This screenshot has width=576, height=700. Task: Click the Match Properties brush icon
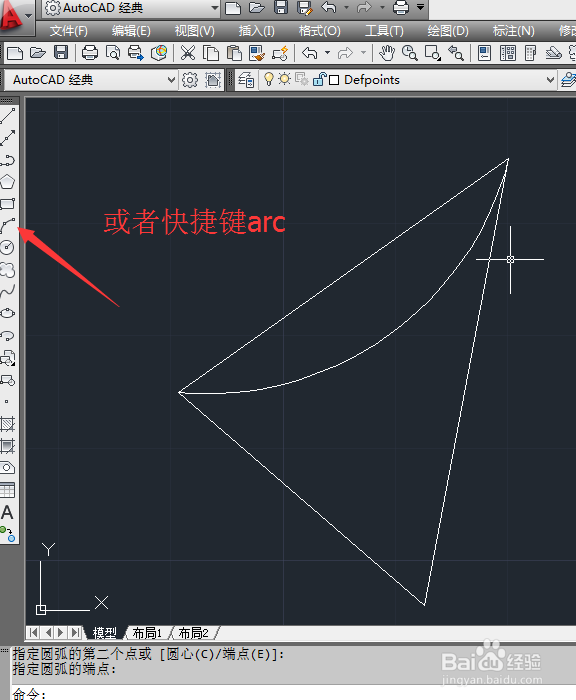click(257, 53)
